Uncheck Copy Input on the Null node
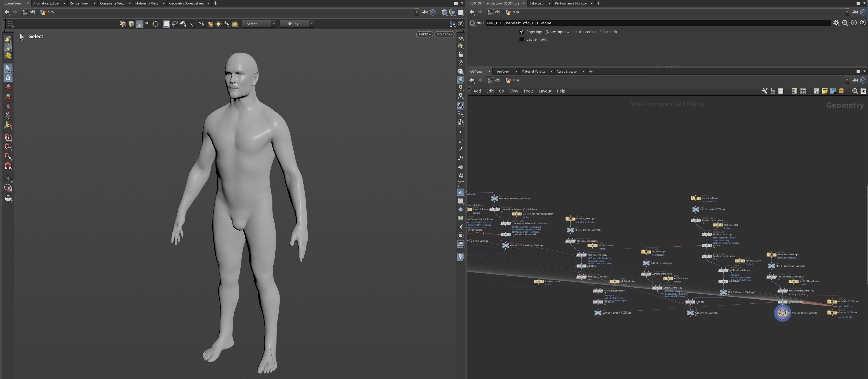 coord(522,32)
